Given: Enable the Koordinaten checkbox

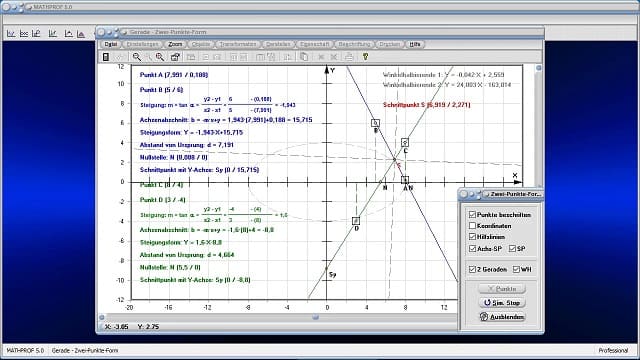Looking at the screenshot, I should click(473, 226).
